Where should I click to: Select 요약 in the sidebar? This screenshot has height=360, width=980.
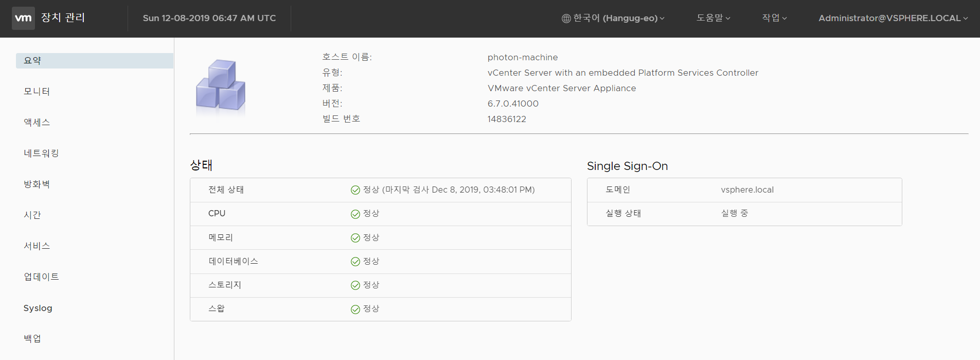tap(95, 61)
